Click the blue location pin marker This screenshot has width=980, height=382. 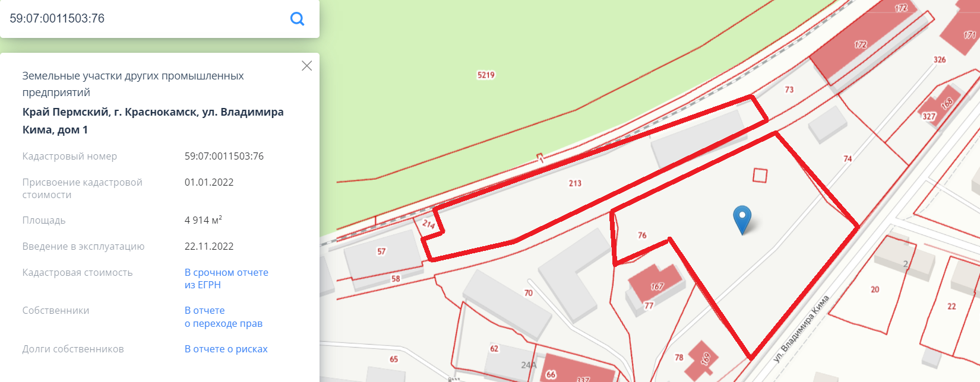pyautogui.click(x=742, y=219)
